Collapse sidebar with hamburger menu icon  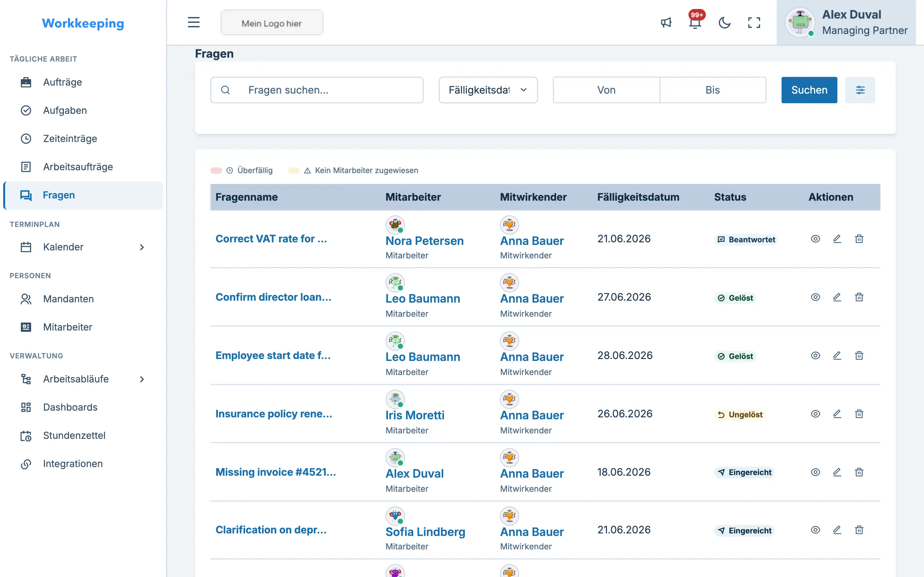click(193, 22)
